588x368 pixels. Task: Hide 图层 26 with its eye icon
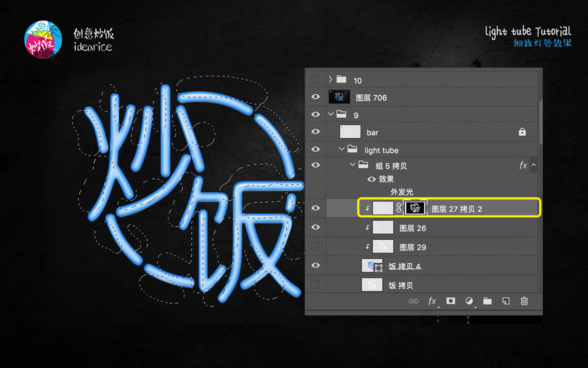point(316,227)
